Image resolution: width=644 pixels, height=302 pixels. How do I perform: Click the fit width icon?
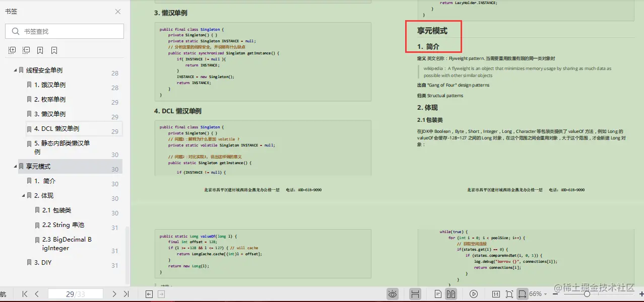point(523,294)
